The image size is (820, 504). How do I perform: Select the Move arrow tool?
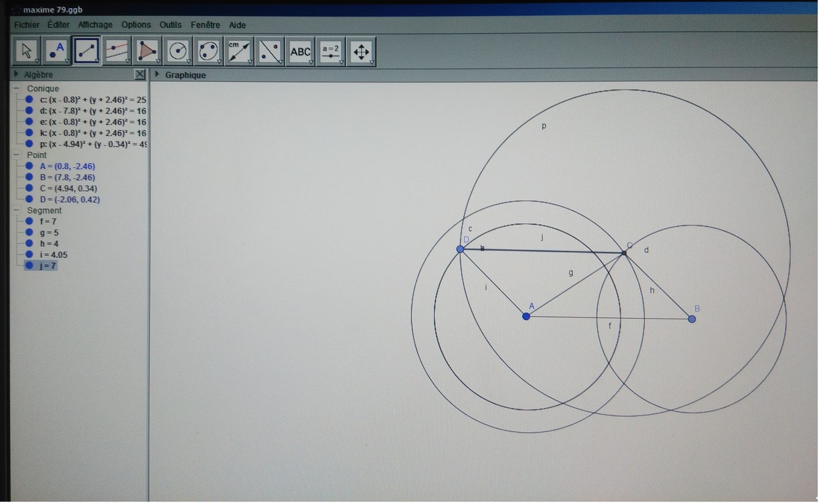(x=27, y=51)
